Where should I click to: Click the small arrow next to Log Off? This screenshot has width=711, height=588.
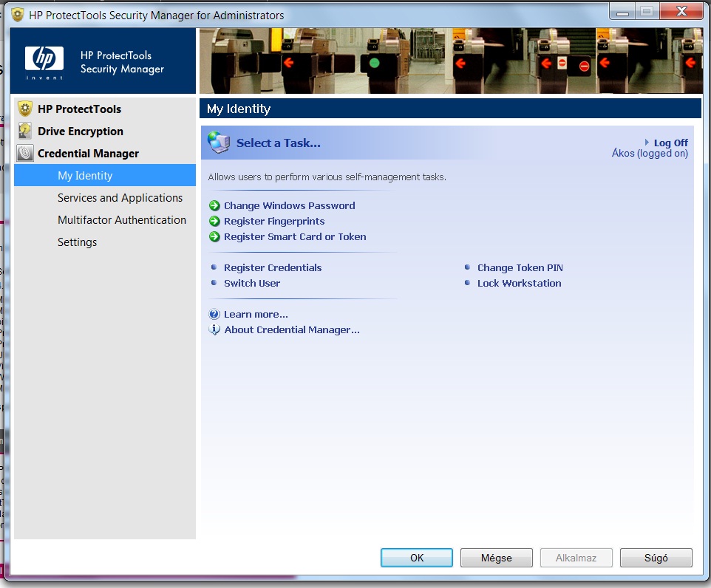click(647, 143)
